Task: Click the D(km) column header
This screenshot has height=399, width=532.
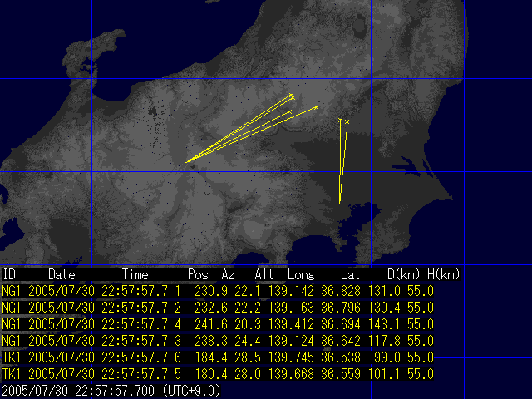Action: point(404,273)
